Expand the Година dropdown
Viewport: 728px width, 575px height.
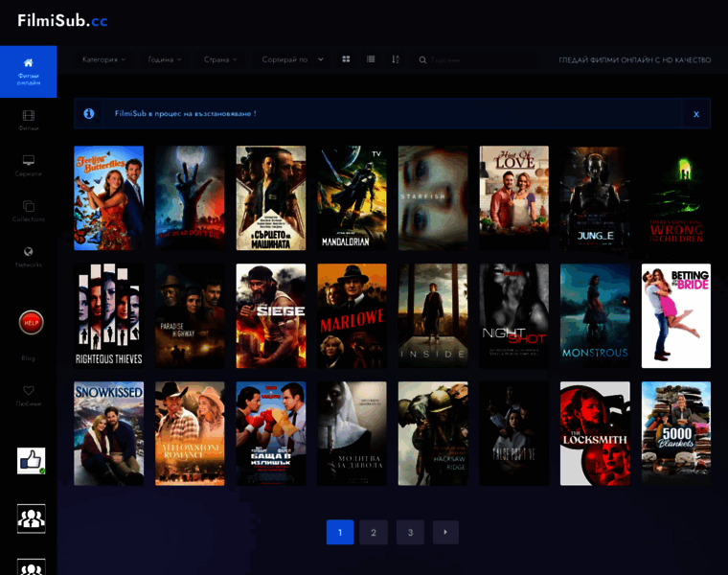[165, 59]
